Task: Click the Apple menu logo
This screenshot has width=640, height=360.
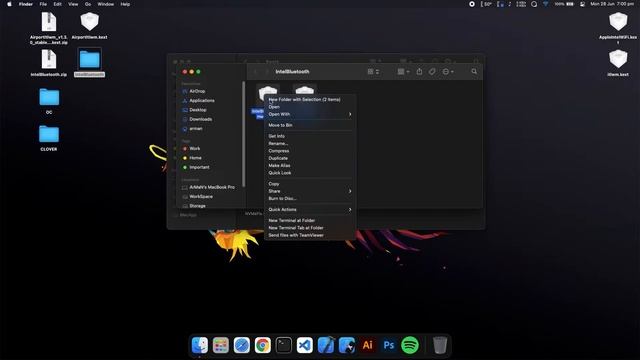Action: [x=9, y=4]
